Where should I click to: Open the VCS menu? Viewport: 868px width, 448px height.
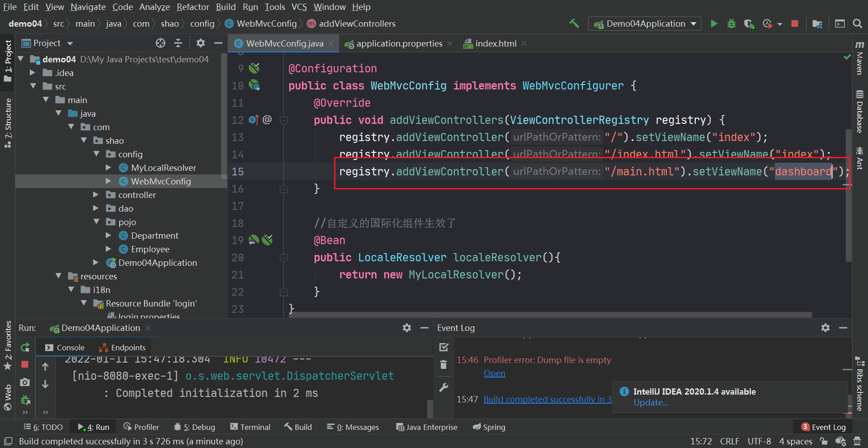tap(299, 7)
